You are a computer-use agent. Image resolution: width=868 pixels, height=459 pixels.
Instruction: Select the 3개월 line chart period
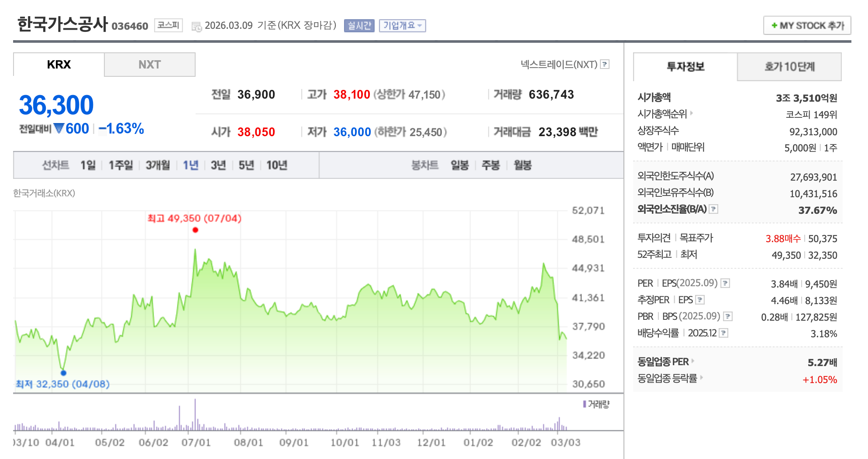[x=158, y=165]
